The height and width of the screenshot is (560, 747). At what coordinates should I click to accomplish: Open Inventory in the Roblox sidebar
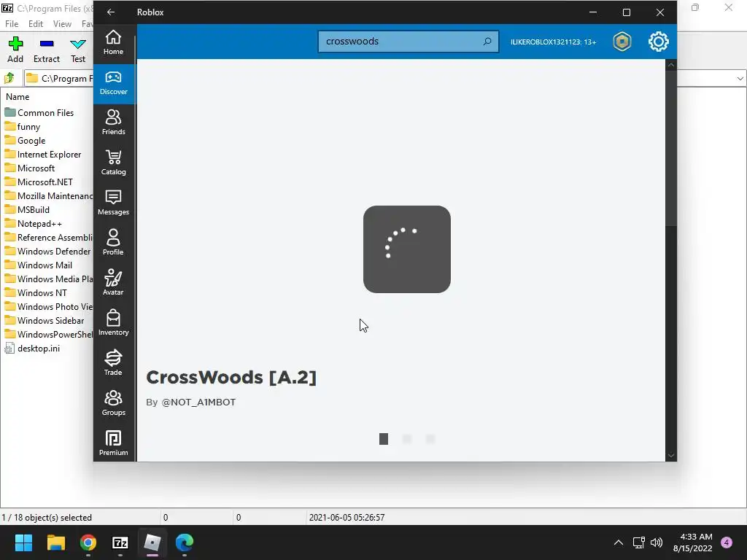[113, 323]
